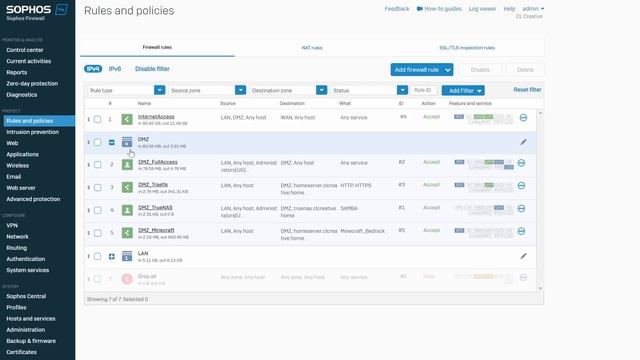
Task: Open the admin account menu
Action: (x=533, y=9)
